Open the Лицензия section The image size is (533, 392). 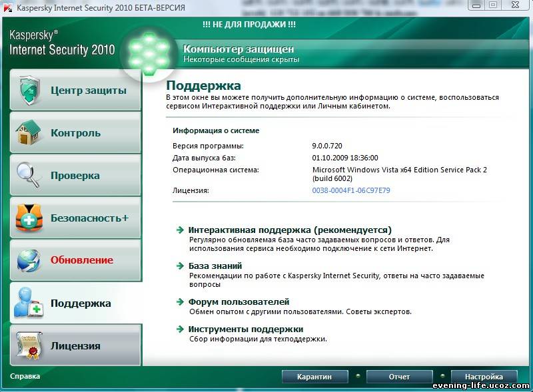[x=75, y=345]
